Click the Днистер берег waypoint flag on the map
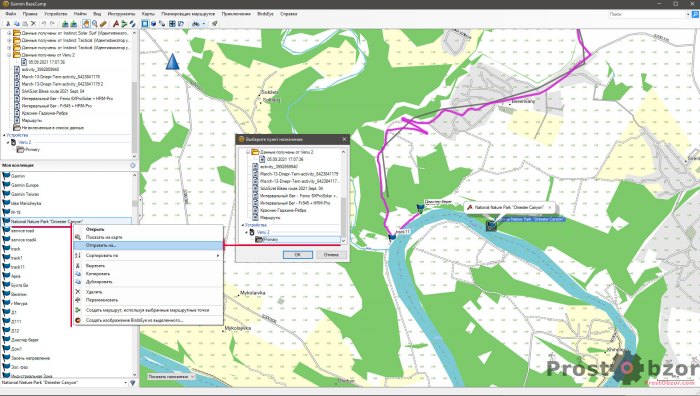This screenshot has height=396, width=700. coord(420,208)
